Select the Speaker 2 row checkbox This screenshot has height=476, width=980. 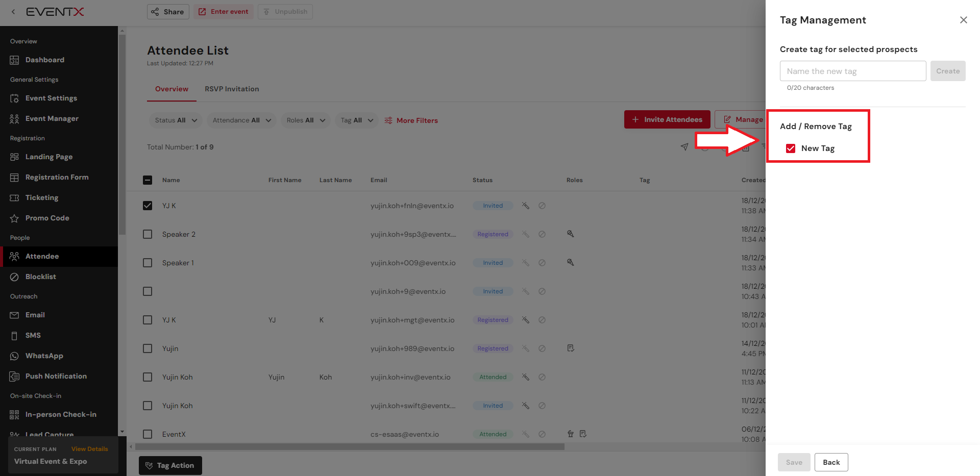(148, 234)
